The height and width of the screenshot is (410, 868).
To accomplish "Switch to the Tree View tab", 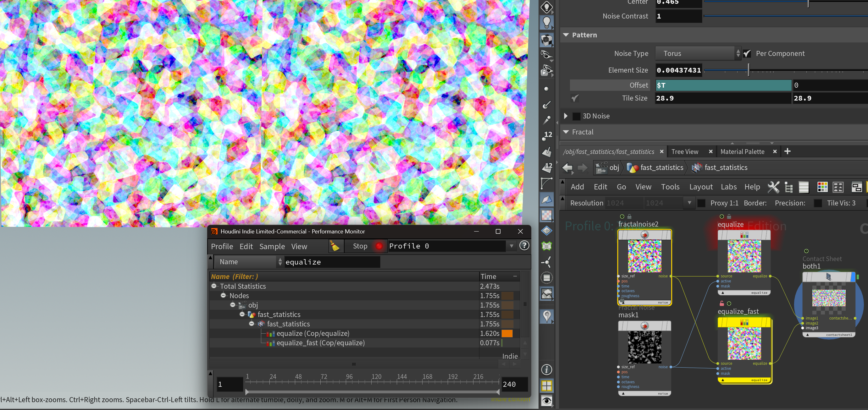I will click(685, 152).
